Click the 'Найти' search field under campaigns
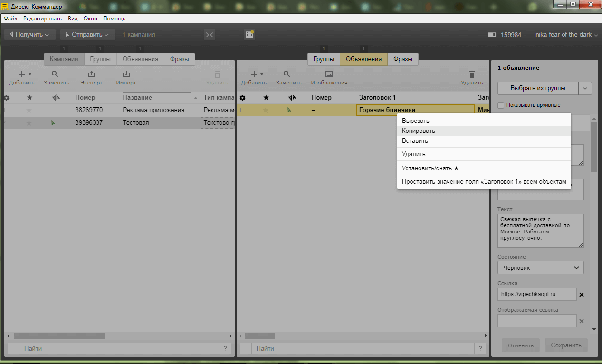Screen dimensions: 602x364 pos(119,348)
